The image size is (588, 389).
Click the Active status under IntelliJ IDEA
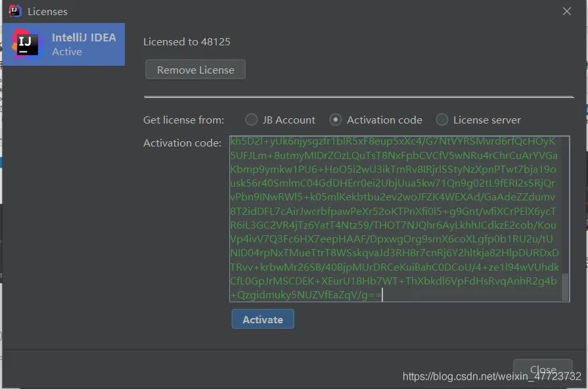click(67, 52)
